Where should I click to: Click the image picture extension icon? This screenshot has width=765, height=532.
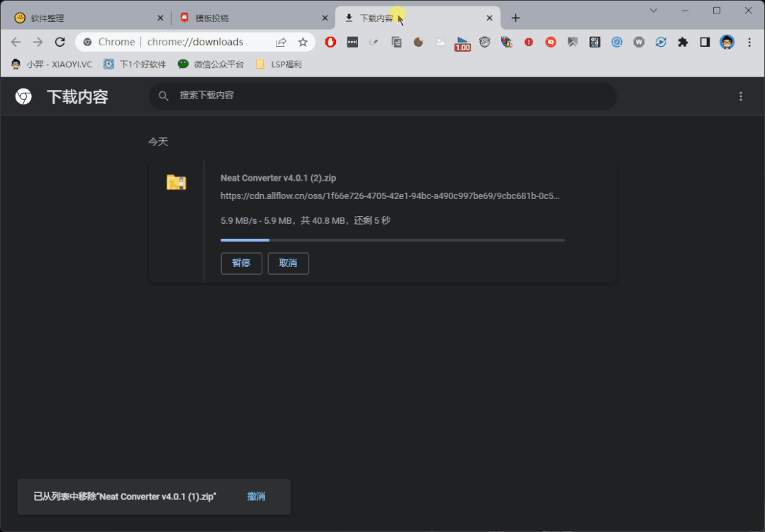(440, 42)
